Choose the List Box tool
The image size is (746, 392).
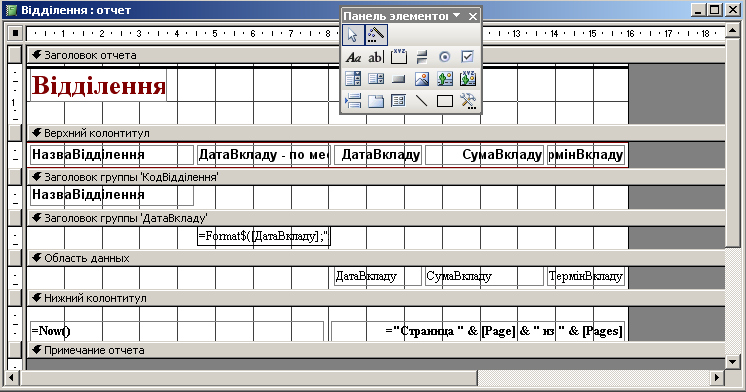coord(376,78)
